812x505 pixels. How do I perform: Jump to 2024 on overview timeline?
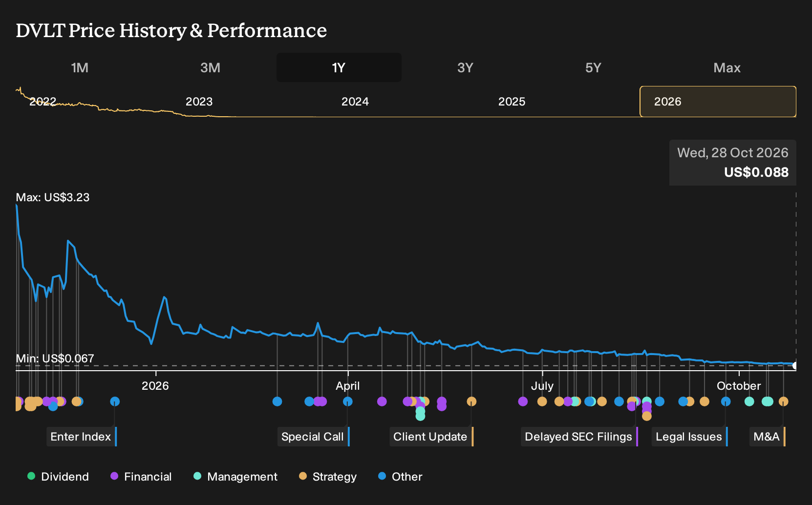point(355,102)
